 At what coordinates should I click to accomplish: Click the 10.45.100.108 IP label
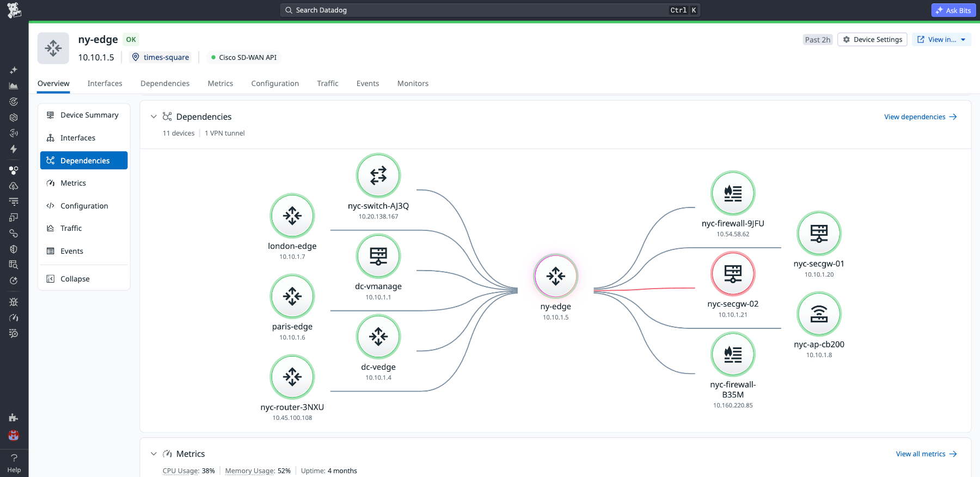(x=292, y=418)
